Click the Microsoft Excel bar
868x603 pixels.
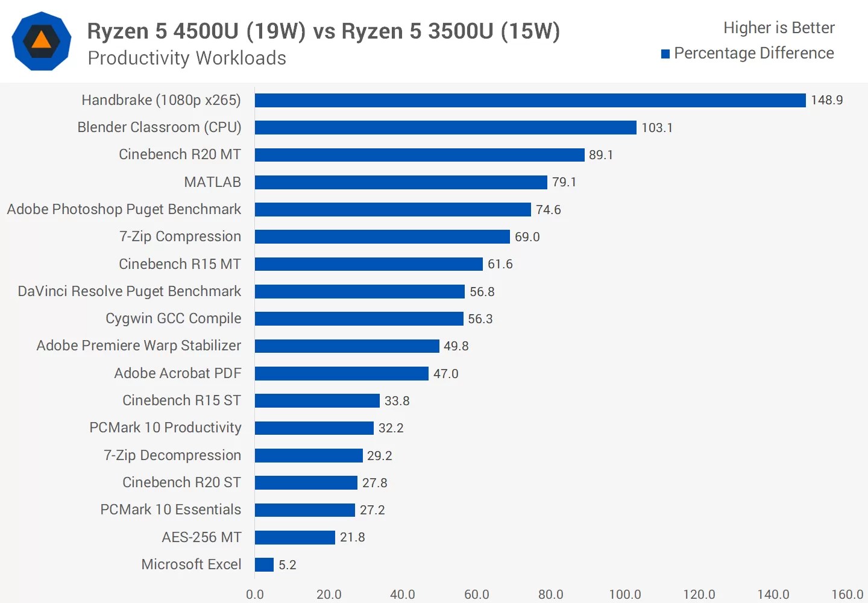pyautogui.click(x=263, y=564)
